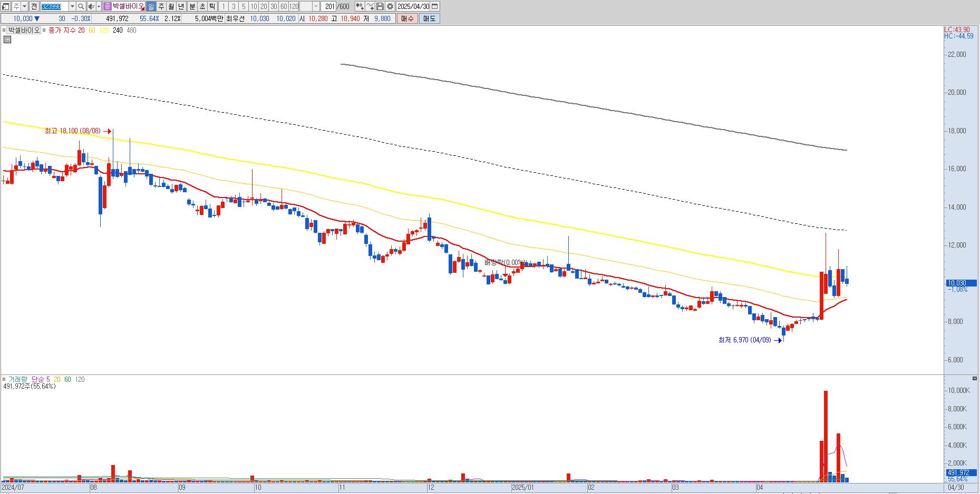Toggle the square marker before 종가 지수 legend
This screenshot has height=494, width=980.
click(x=44, y=30)
